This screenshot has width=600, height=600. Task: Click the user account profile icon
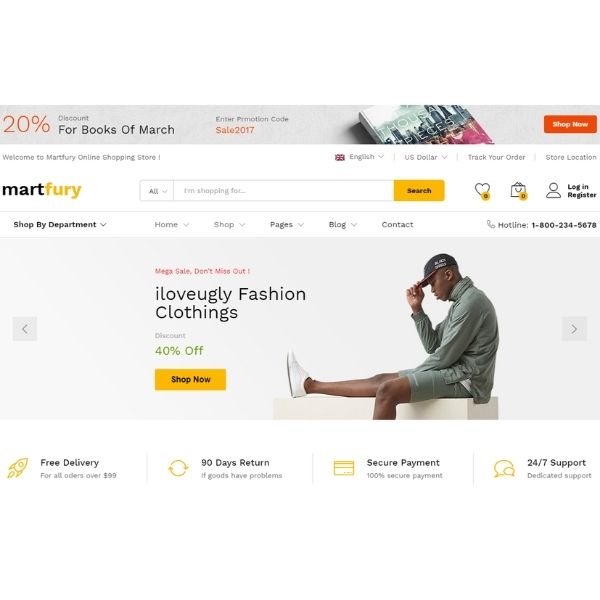tap(553, 190)
